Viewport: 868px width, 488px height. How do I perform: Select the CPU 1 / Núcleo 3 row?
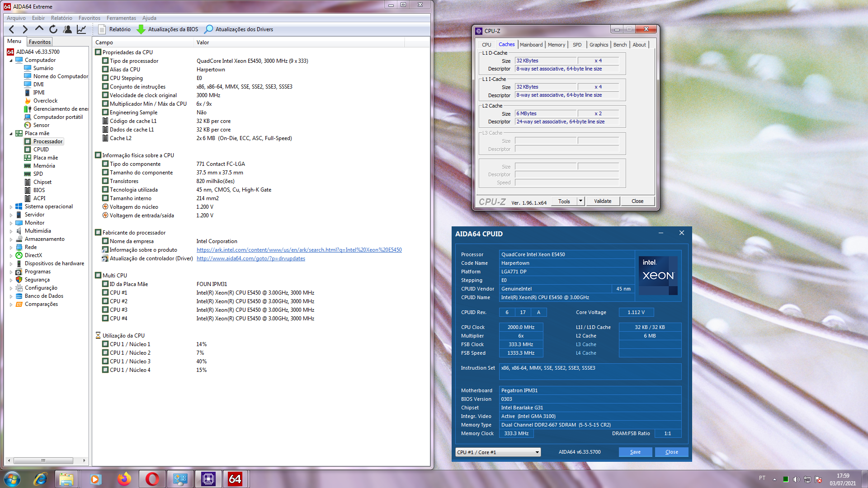click(261, 361)
